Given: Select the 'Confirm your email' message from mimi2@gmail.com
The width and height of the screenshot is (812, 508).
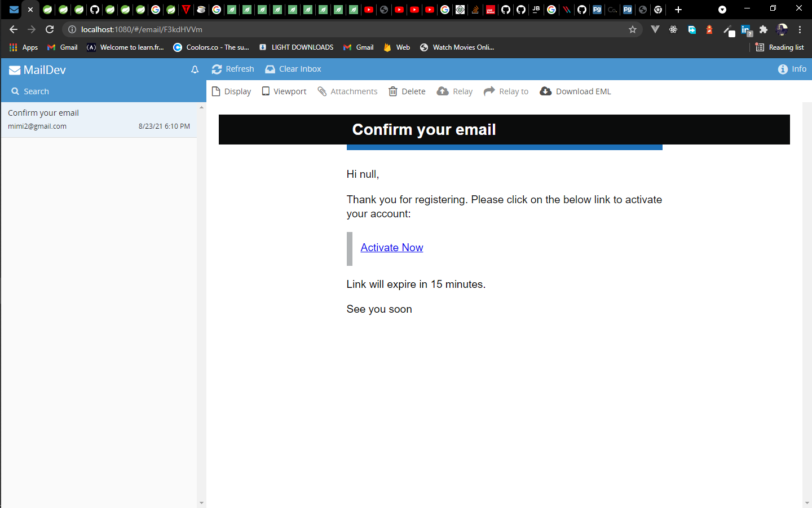Looking at the screenshot, I should click(x=99, y=119).
